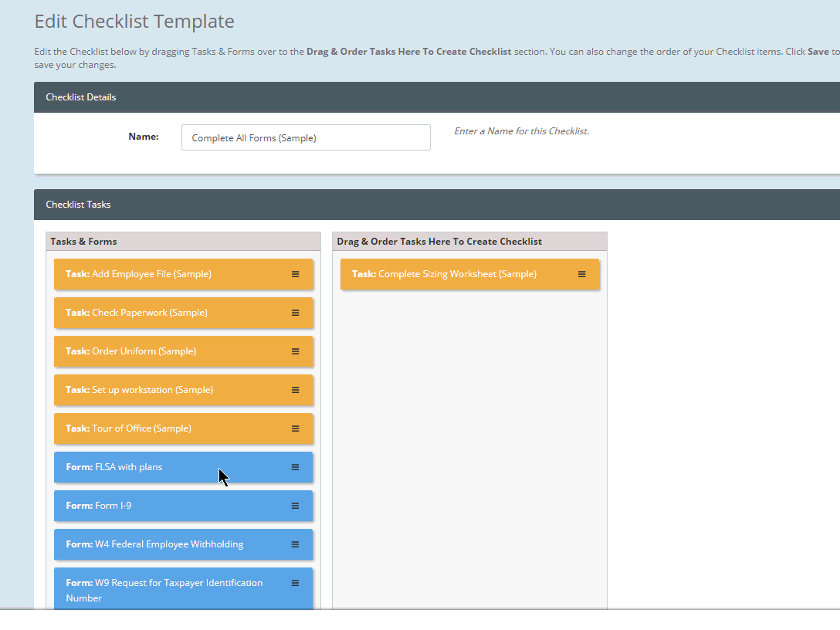The height and width of the screenshot is (630, 840).
Task: Click the Checklist Details section header
Action: [x=80, y=97]
